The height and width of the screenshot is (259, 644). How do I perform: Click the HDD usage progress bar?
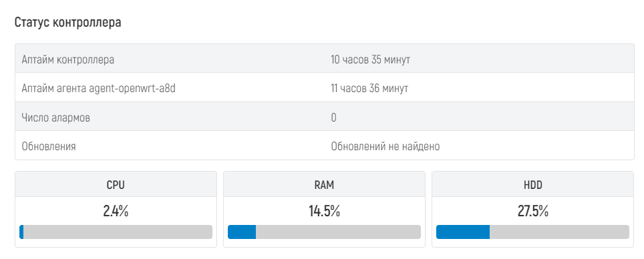pos(532,232)
